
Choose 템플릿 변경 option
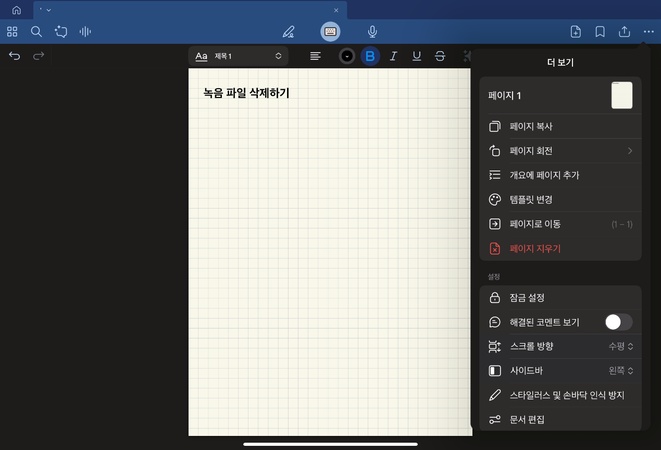click(561, 199)
